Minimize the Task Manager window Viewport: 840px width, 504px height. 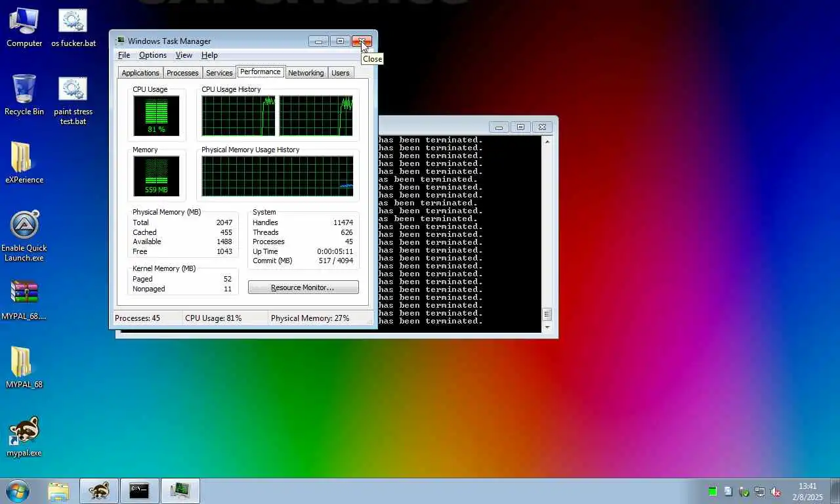tap(318, 41)
